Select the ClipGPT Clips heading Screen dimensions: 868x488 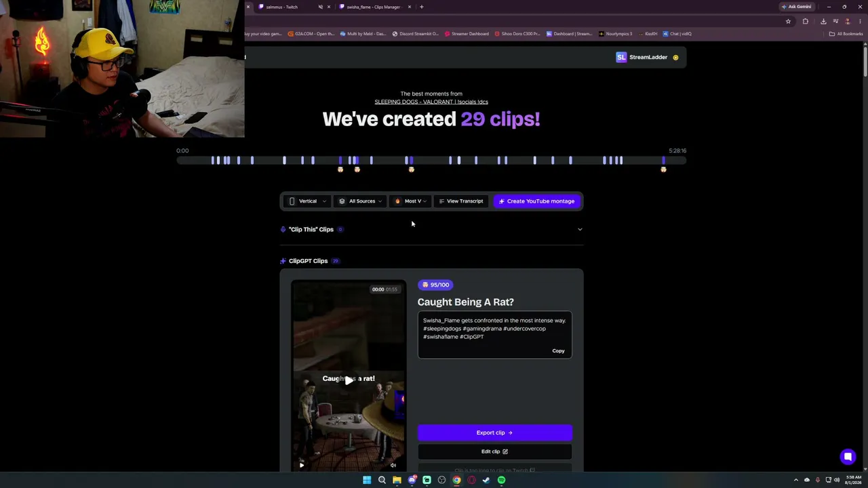click(308, 261)
